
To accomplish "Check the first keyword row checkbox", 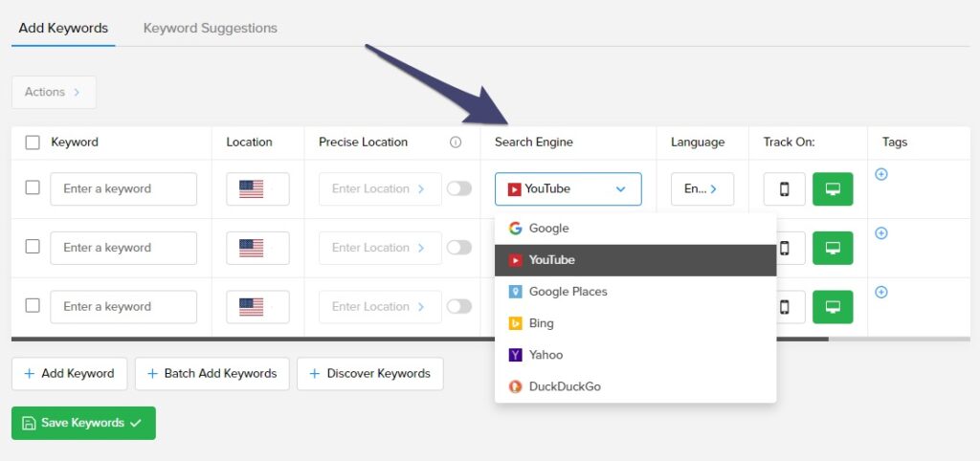I will point(33,187).
